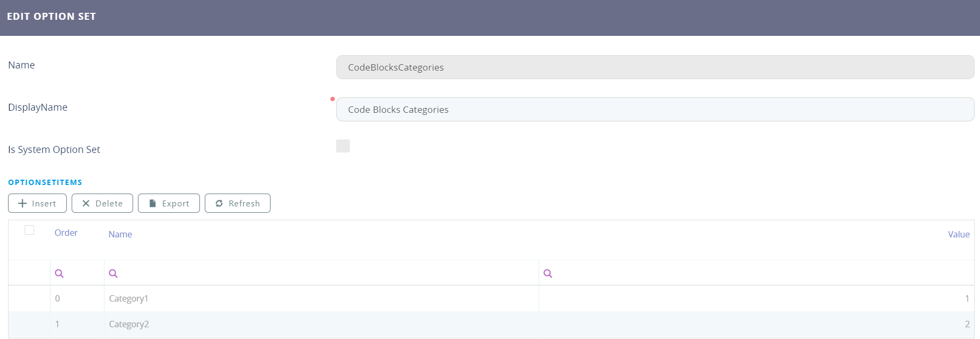Sort grid by Order column header

pos(66,233)
